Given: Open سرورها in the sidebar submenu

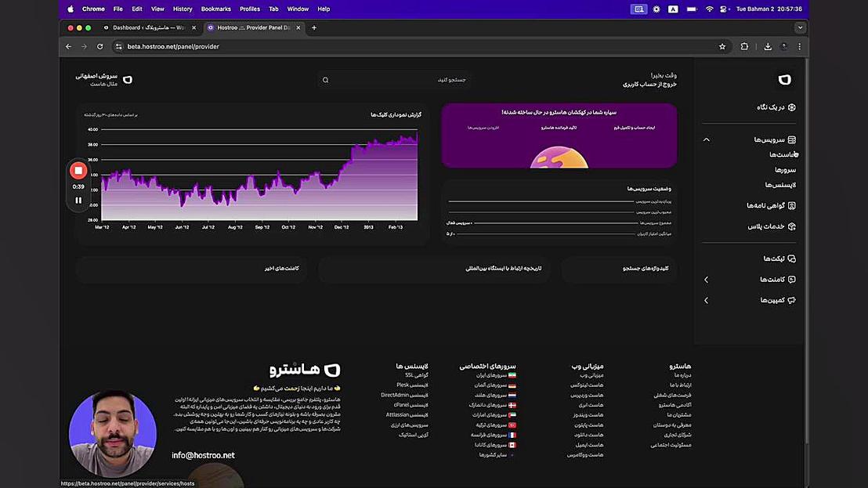Looking at the screenshot, I should (x=786, y=170).
